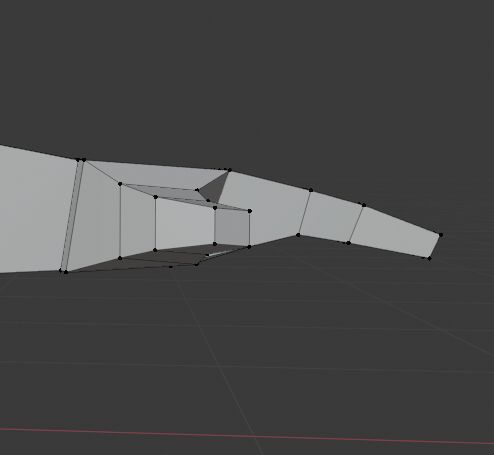Select top-right vertex of the small central square face
Screen dimensions: 494x455
coord(250,211)
